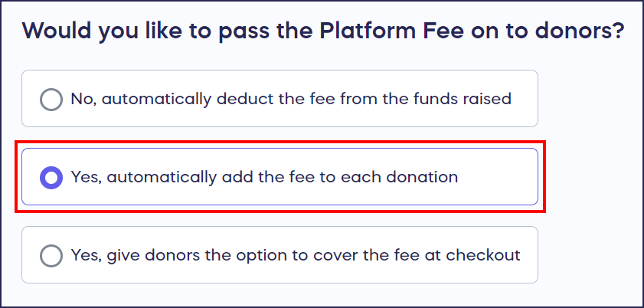Click the word 'No,' in the first option

[82, 99]
